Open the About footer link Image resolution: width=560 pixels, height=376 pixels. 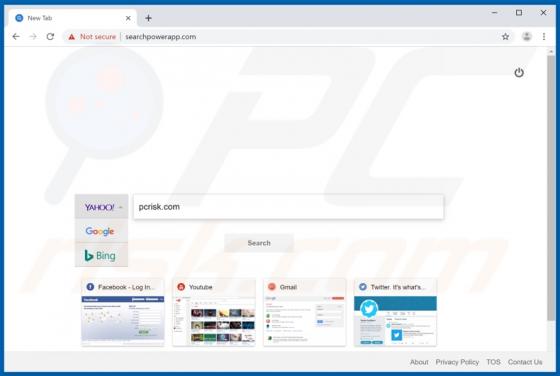(x=419, y=362)
